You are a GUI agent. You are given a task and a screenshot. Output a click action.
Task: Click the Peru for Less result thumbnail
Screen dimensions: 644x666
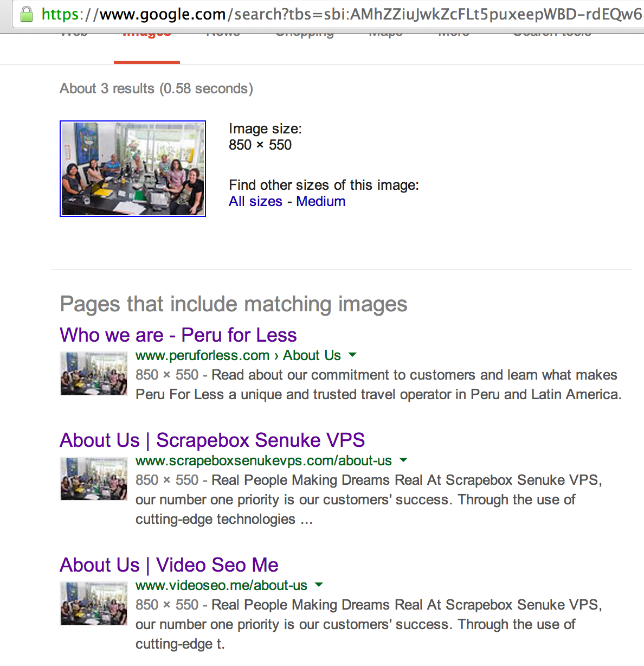pyautogui.click(x=94, y=373)
